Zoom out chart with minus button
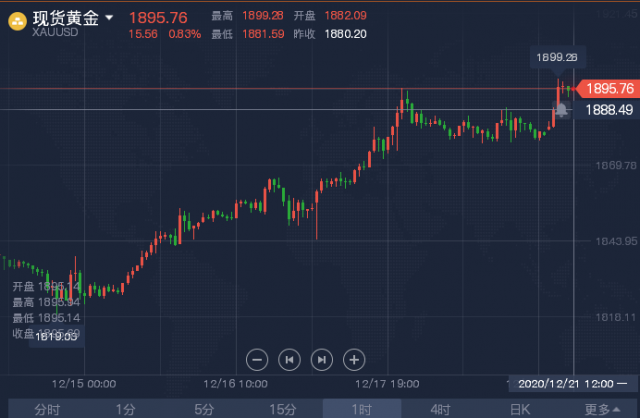 (257, 360)
